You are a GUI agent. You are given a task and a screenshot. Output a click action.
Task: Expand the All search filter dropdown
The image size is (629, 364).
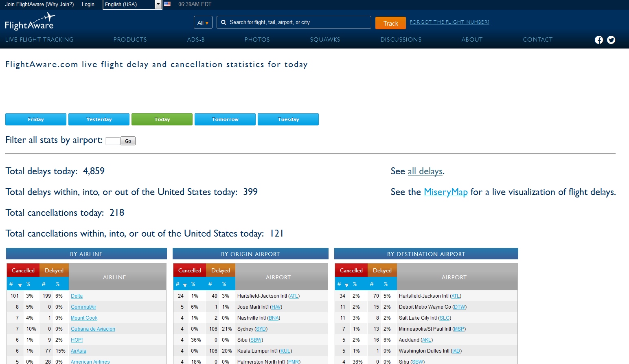click(x=203, y=23)
